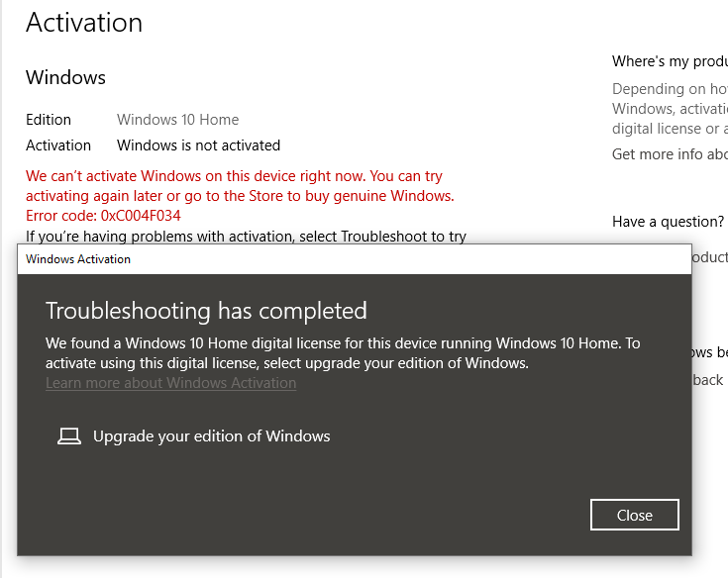Click the Error code 0xC004F034 text
The width and height of the screenshot is (728, 578).
pyautogui.click(x=103, y=216)
